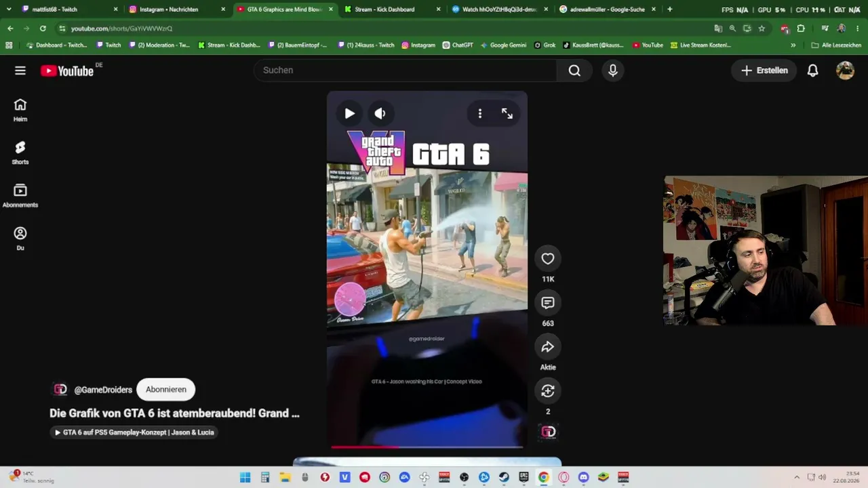The image size is (868, 488).
Task: Bookmark this page with the star
Action: (762, 28)
